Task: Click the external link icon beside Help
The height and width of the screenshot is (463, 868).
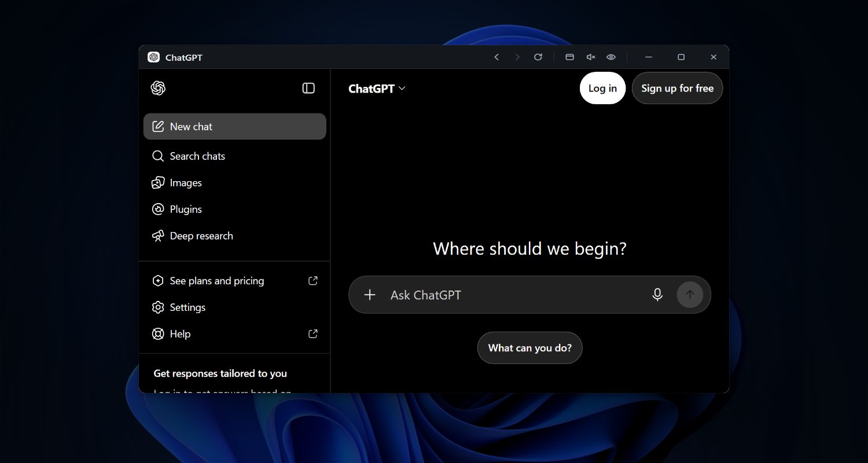Action: pyautogui.click(x=313, y=334)
